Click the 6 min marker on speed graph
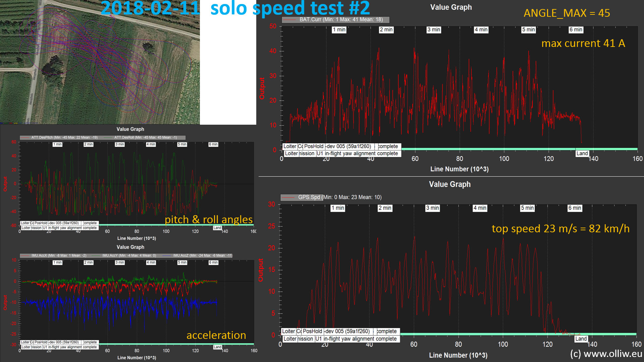The height and width of the screenshot is (362, 644). point(574,208)
